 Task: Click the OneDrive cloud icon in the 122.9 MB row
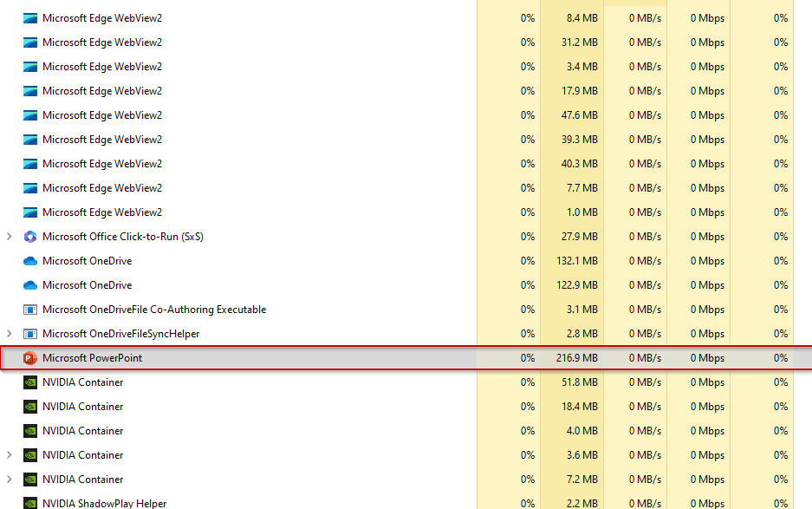[30, 285]
